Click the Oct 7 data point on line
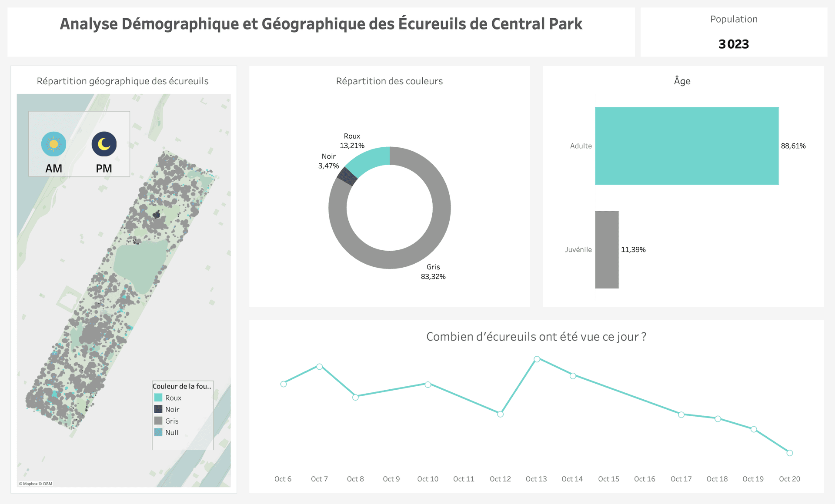This screenshot has height=504, width=835. (320, 367)
